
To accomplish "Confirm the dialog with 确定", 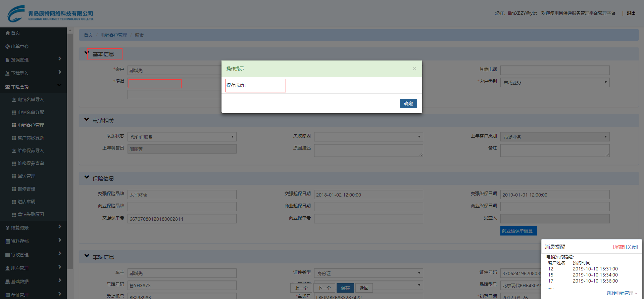I will 408,103.
